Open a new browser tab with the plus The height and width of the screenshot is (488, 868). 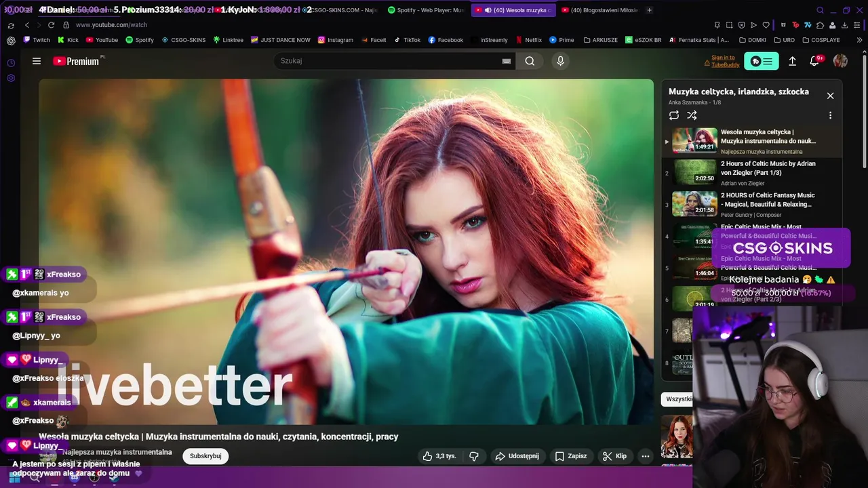[649, 10]
